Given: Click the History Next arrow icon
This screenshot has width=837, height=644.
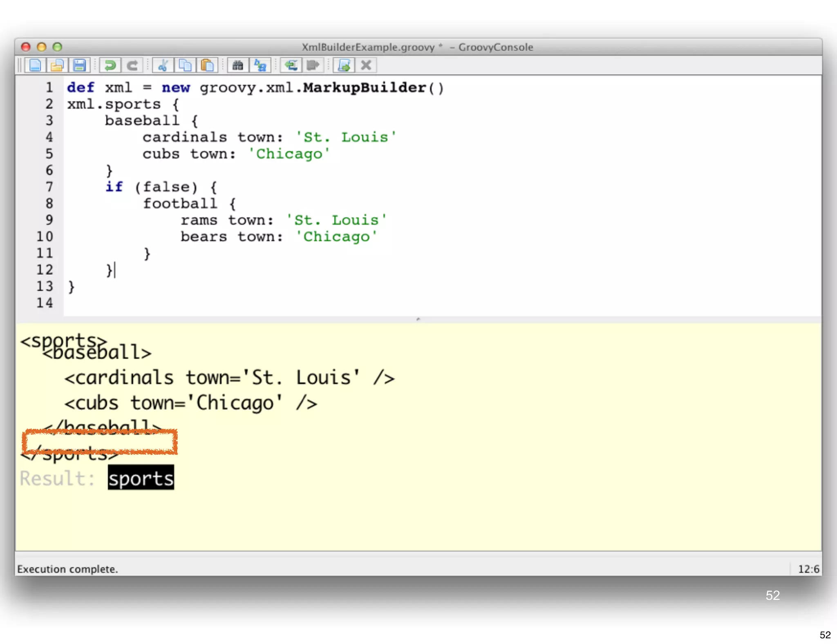Looking at the screenshot, I should tap(313, 65).
